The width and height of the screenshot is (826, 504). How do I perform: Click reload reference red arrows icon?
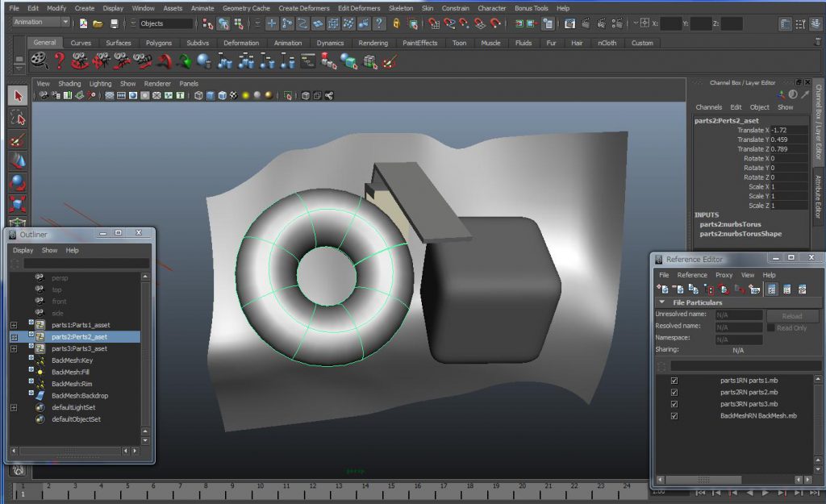(724, 289)
